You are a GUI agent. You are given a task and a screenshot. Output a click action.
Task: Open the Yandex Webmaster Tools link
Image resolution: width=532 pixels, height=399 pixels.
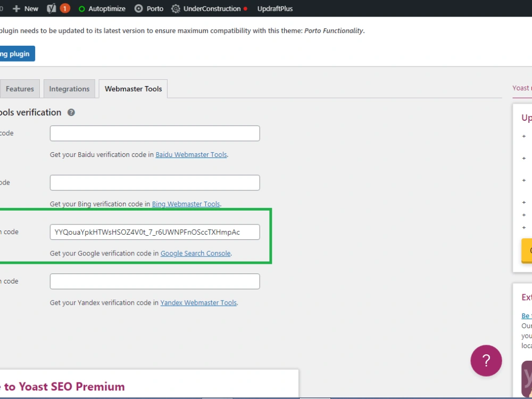[x=198, y=303]
